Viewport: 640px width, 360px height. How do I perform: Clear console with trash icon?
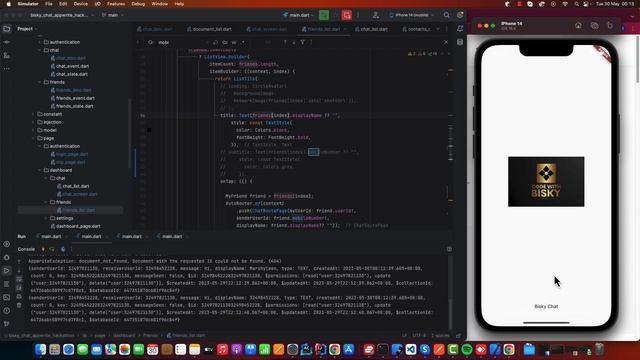point(19,305)
